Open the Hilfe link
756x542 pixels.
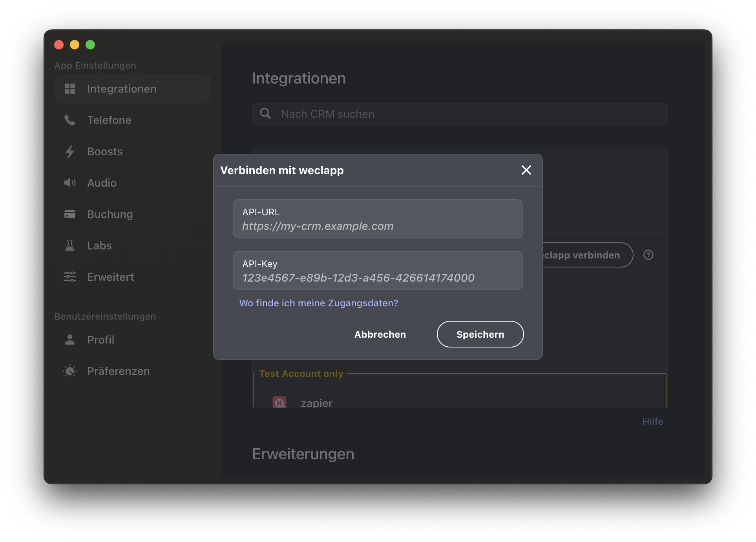(x=653, y=422)
